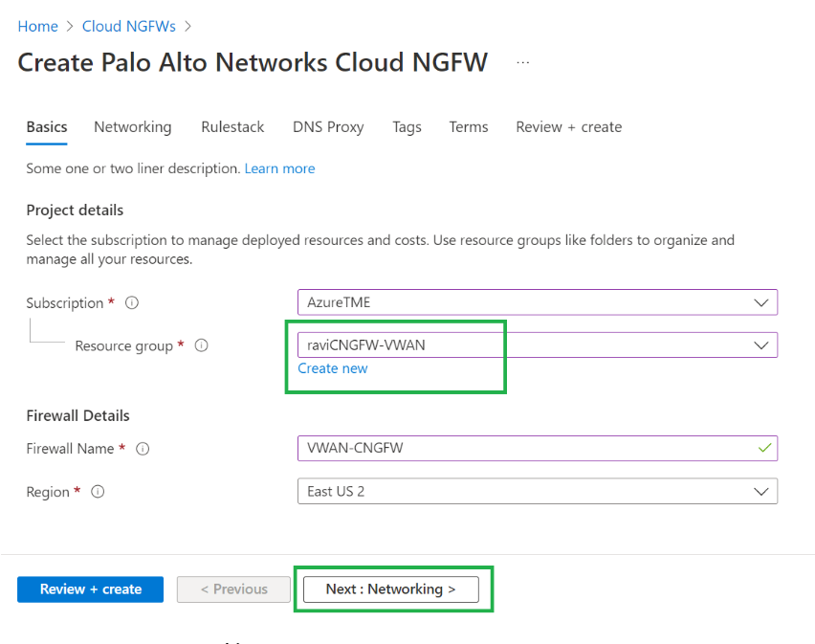
Task: Click the Firewall Name info icon
Action: point(143,449)
